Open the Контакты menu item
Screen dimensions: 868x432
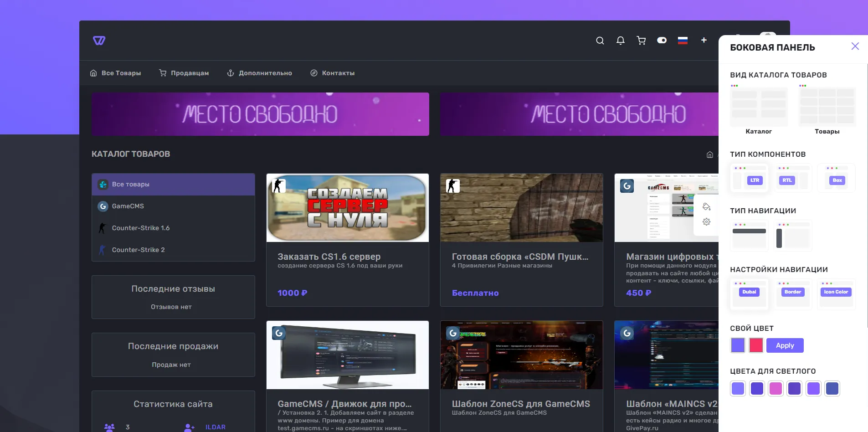333,73
